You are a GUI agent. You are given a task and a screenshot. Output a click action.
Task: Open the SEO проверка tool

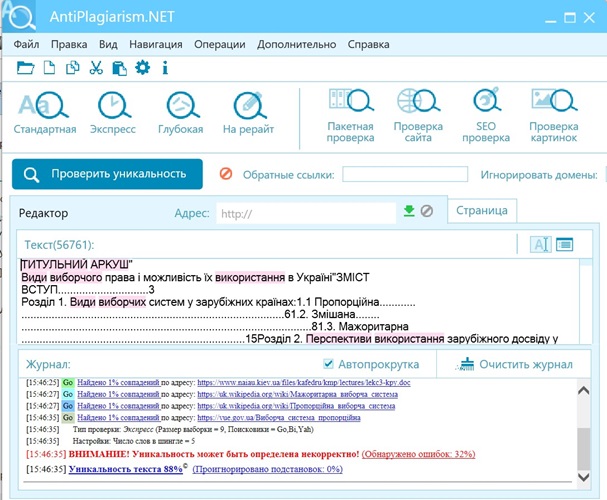click(486, 115)
